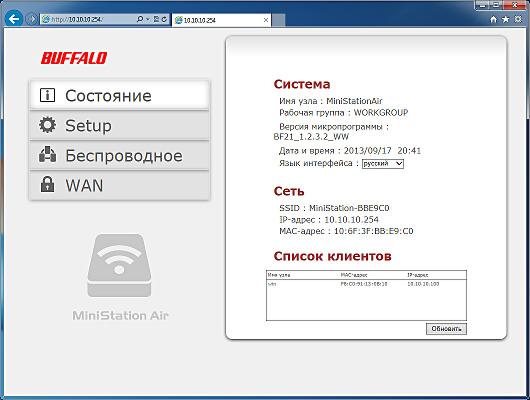The height and width of the screenshot is (400, 530).
Task: Minimize the browser window
Action: (483, 5)
